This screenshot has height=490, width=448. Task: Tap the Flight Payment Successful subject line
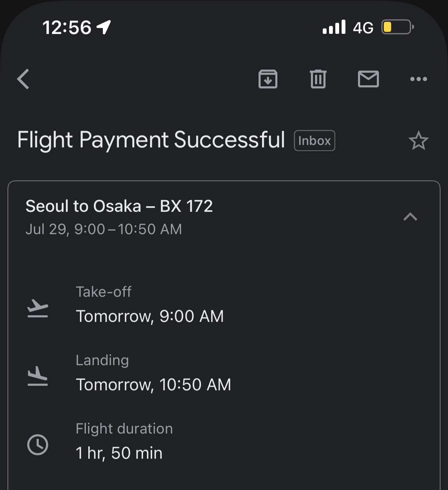pyautogui.click(x=151, y=140)
